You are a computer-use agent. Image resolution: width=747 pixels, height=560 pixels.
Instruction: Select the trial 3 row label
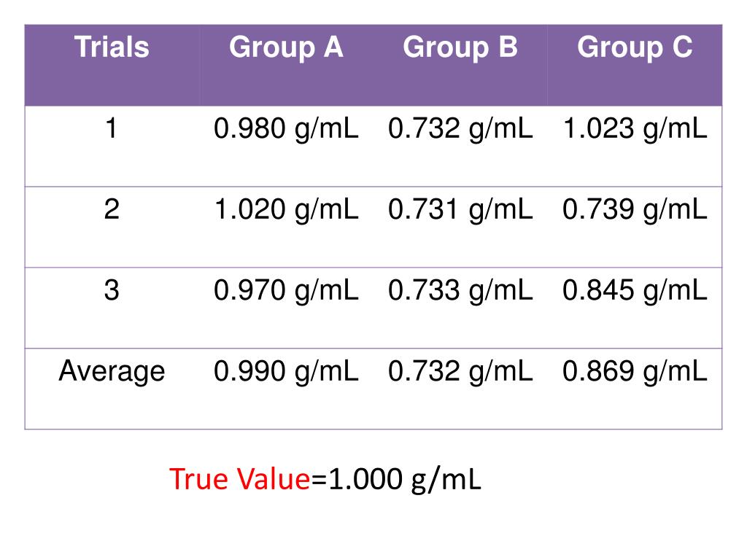click(x=112, y=290)
